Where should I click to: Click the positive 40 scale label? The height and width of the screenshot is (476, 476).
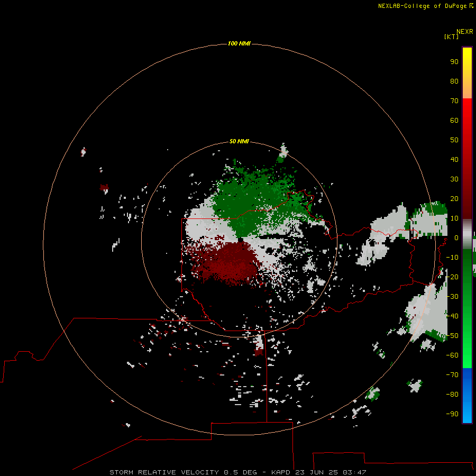tap(454, 159)
